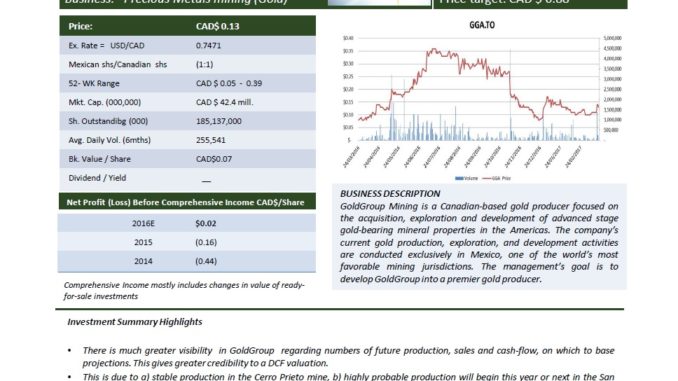Click the BUSINESS DESCRIPTION heading
The width and height of the screenshot is (678, 381).
(390, 194)
